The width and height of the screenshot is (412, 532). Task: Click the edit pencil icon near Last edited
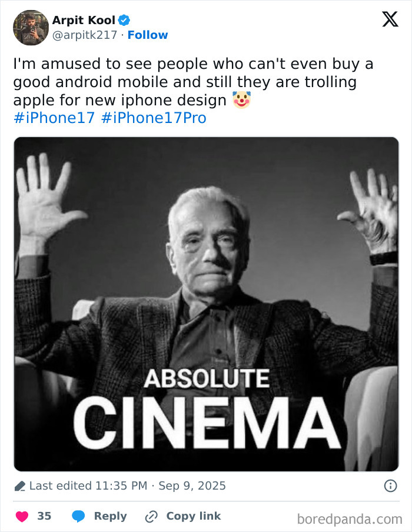(18, 486)
